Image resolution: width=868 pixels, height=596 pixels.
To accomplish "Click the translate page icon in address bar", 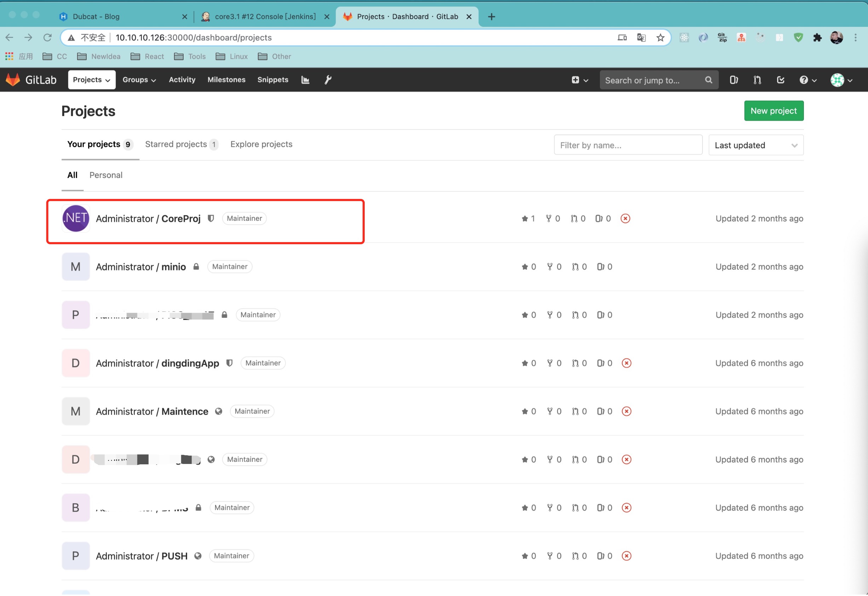I will click(641, 38).
